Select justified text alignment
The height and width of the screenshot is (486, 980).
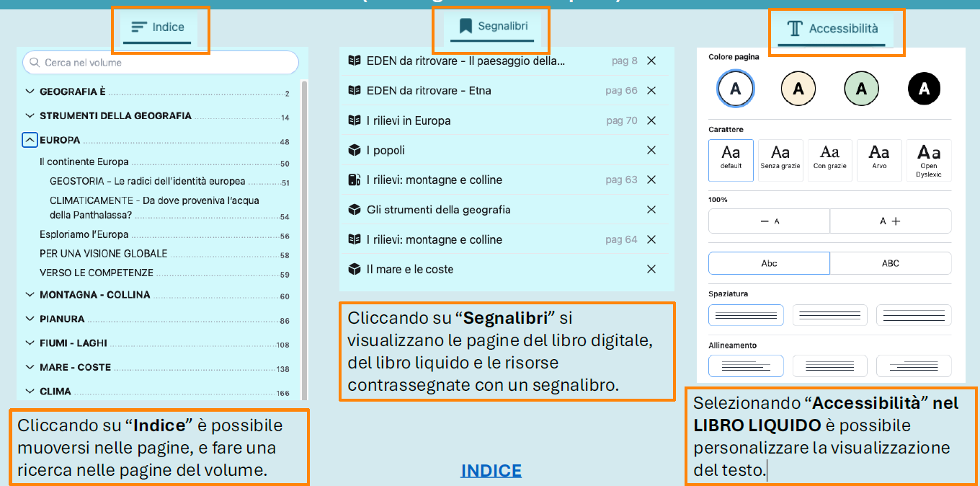pos(829,366)
